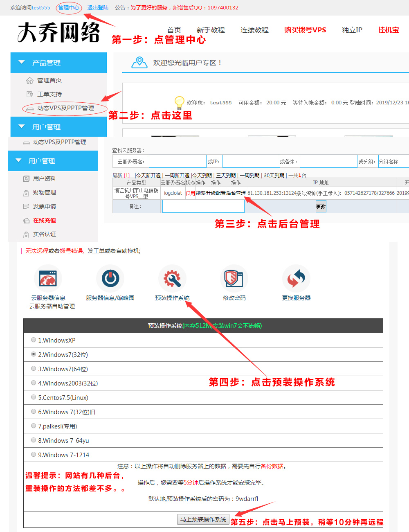Filter by 今天新开通
The width and height of the screenshot is (409, 532).
pyautogui.click(x=148, y=175)
